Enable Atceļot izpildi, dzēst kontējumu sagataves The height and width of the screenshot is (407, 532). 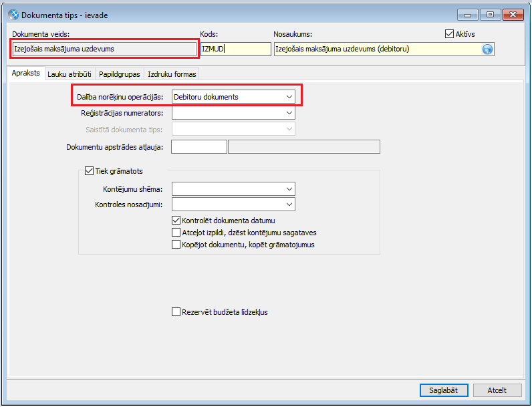coord(176,233)
